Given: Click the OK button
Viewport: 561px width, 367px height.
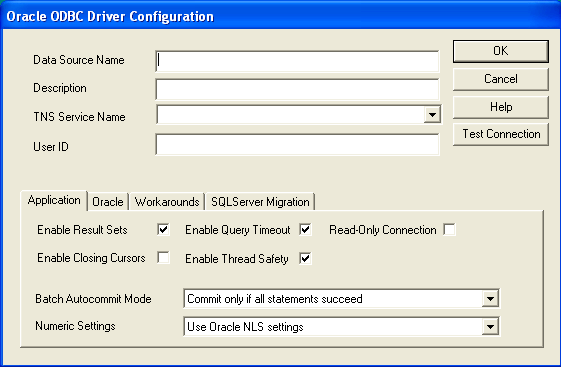Looking at the screenshot, I should click(x=501, y=51).
